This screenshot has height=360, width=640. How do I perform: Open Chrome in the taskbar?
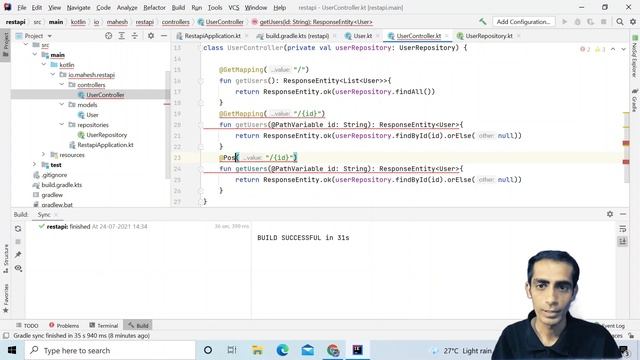tap(333, 350)
